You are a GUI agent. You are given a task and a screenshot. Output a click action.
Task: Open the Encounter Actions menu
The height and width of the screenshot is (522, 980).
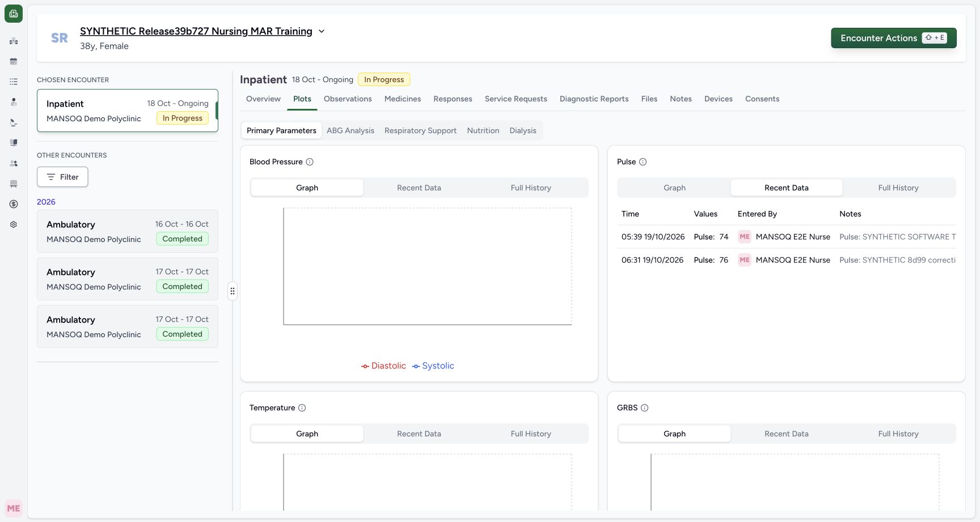click(894, 38)
